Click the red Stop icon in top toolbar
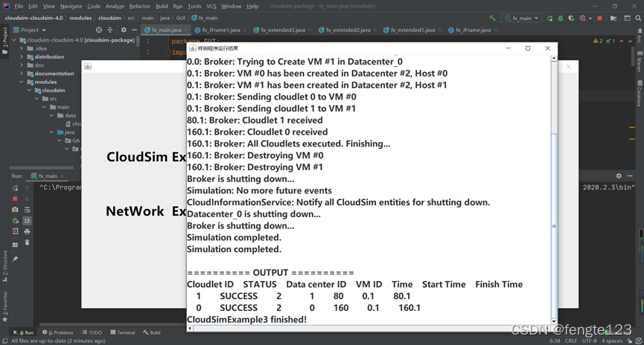The width and height of the screenshot is (644, 345). [599, 18]
